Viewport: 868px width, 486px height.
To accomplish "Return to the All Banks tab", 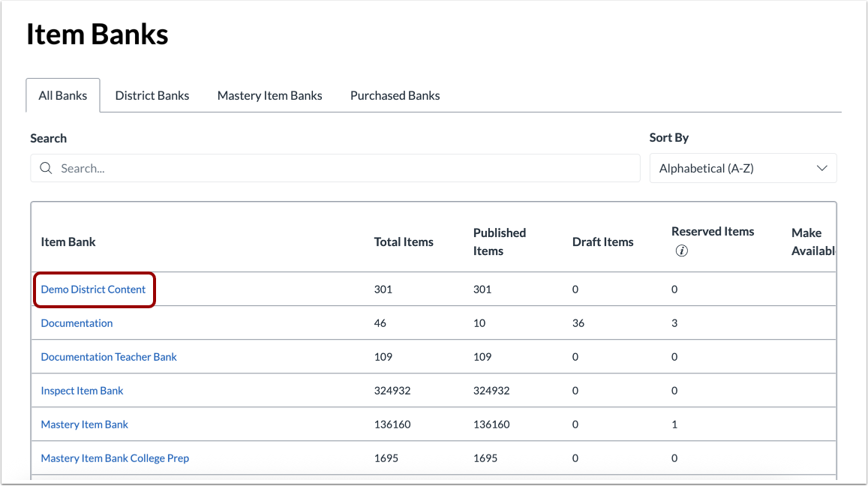I will 63,95.
